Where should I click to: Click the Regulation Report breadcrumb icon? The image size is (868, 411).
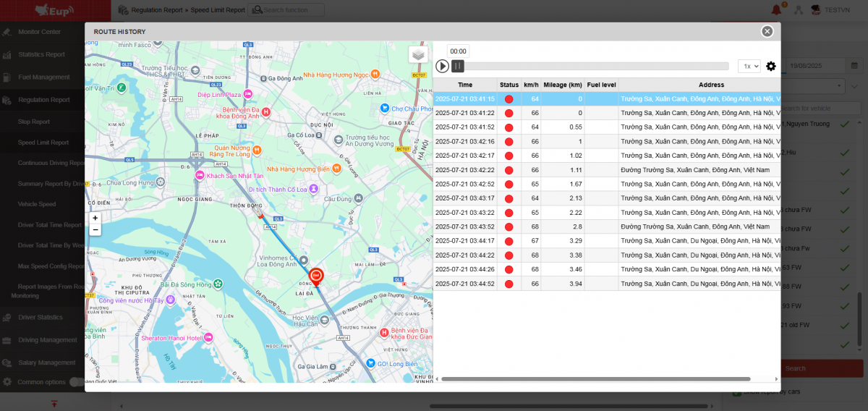point(122,10)
